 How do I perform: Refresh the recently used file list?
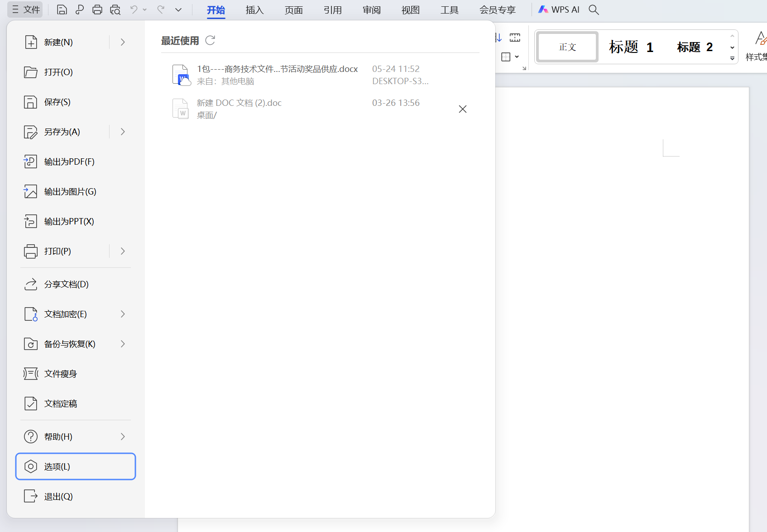click(x=210, y=41)
